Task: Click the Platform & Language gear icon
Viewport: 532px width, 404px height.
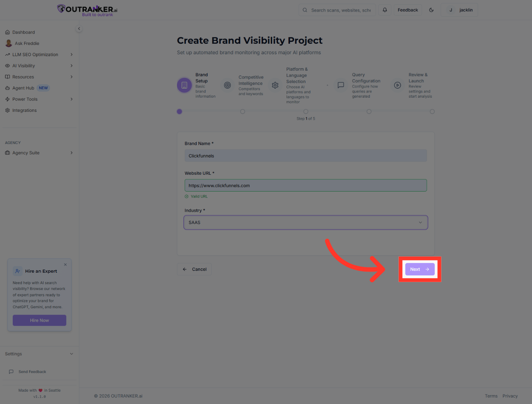Action: [x=275, y=85]
